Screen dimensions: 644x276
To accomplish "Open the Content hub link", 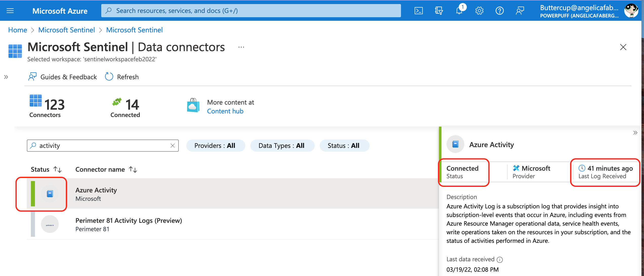I will pos(225,111).
